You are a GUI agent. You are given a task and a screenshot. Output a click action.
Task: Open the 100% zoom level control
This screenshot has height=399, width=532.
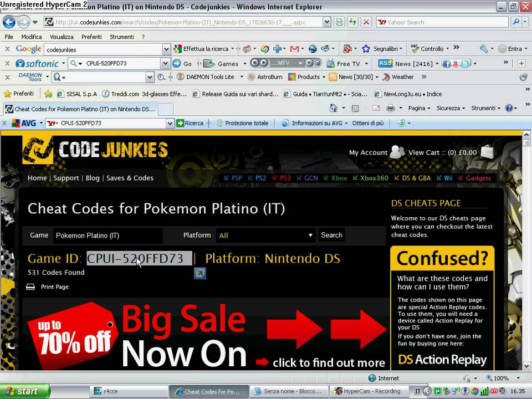503,378
